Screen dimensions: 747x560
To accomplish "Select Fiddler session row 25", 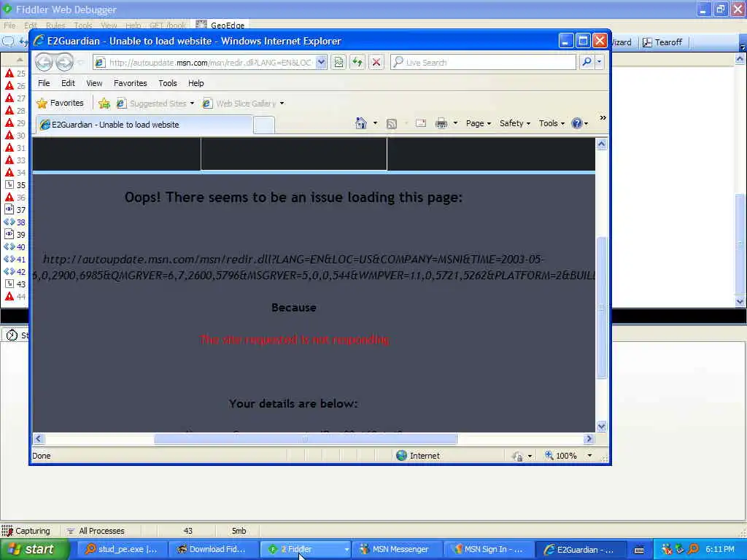I will pyautogui.click(x=15, y=74).
